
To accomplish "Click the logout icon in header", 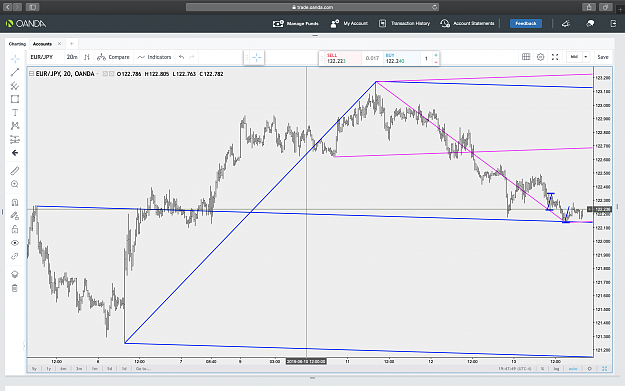I will click(613, 24).
